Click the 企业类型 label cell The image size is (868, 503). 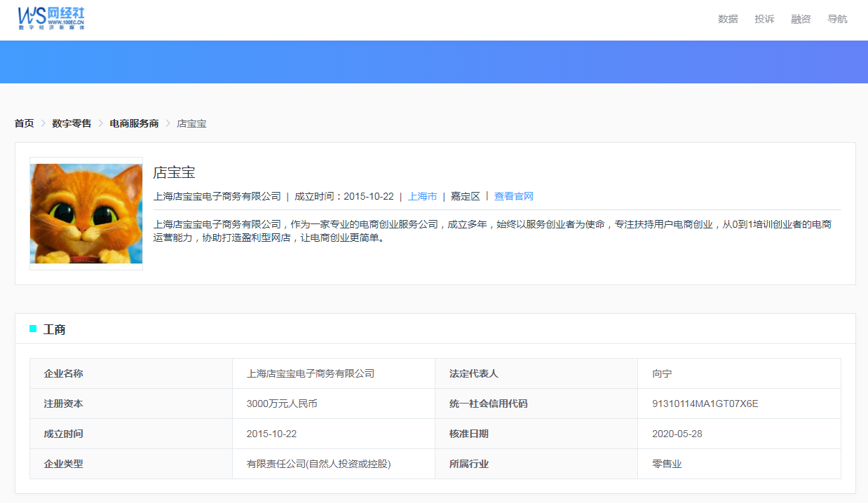coord(131,464)
